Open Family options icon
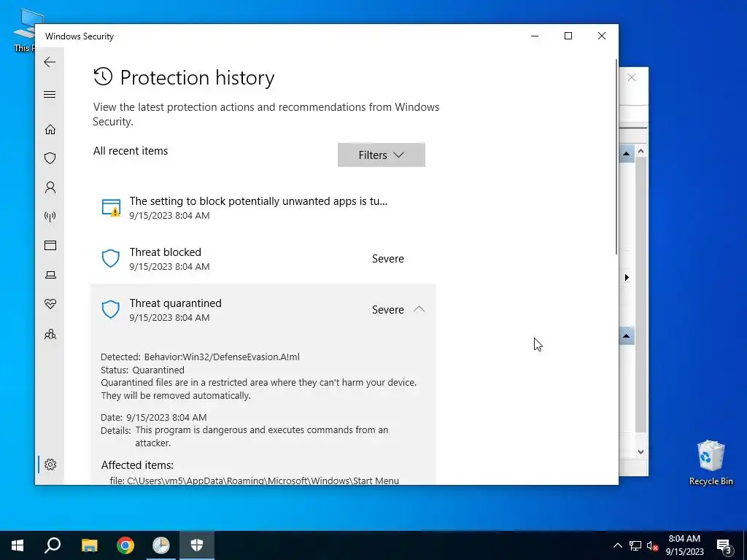The width and height of the screenshot is (747, 560). 50,334
